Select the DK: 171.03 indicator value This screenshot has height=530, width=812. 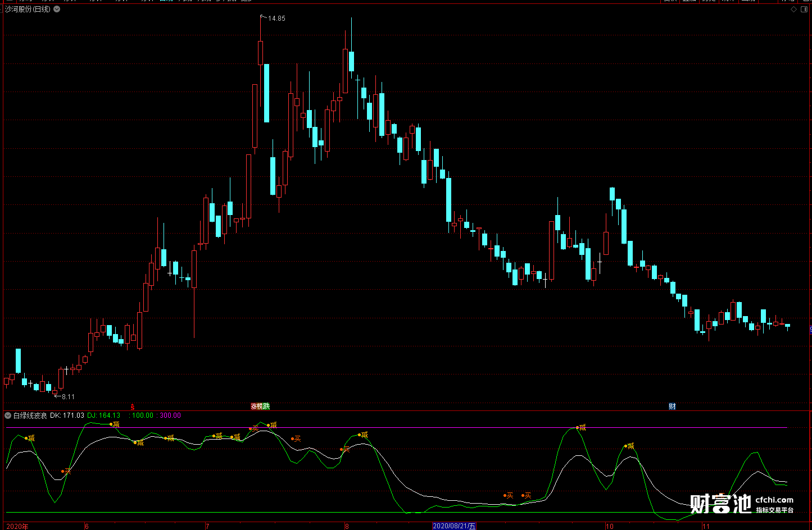pos(67,415)
